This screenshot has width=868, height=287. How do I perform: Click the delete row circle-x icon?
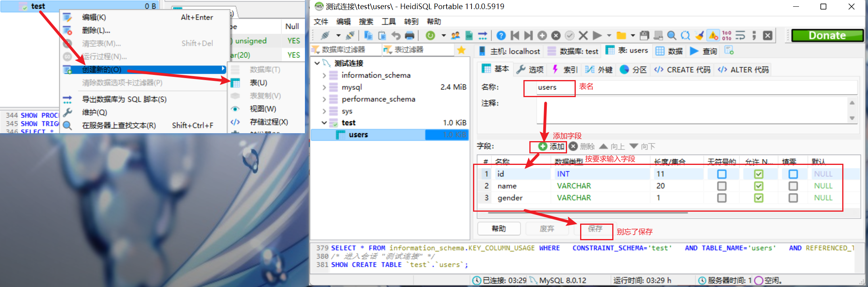point(556,36)
